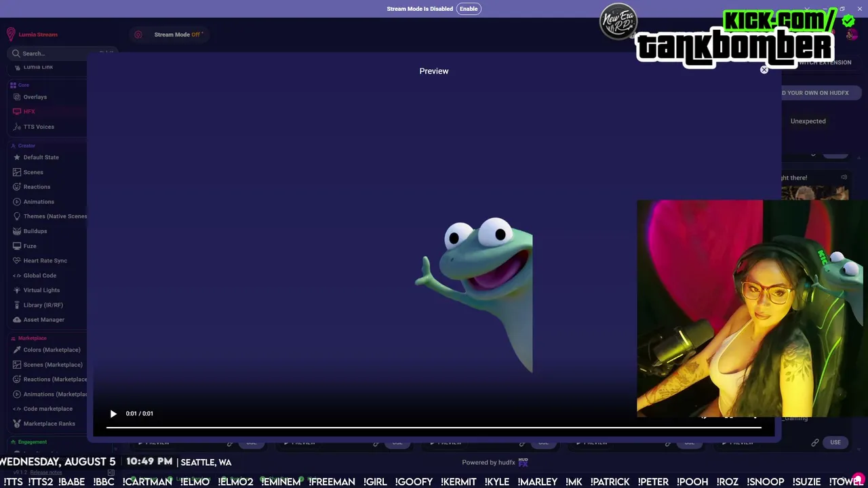Click the Fuze screen icon
The image size is (868, 488).
[x=18, y=246]
